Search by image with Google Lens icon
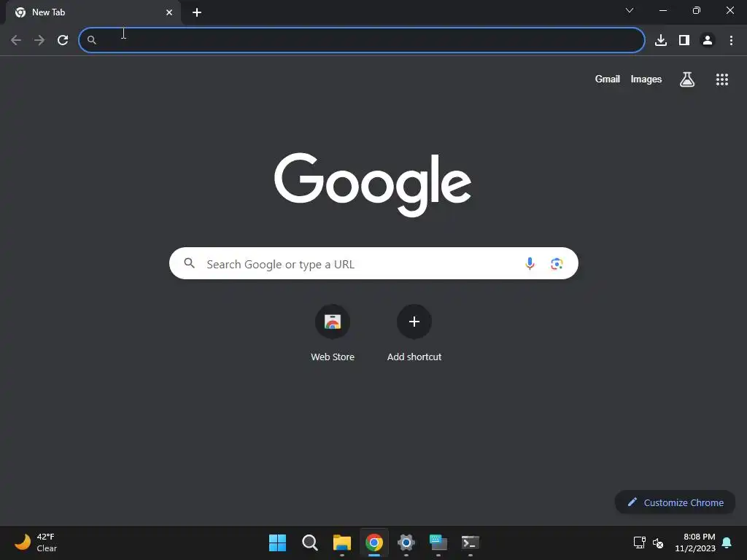The width and height of the screenshot is (747, 560). (557, 263)
